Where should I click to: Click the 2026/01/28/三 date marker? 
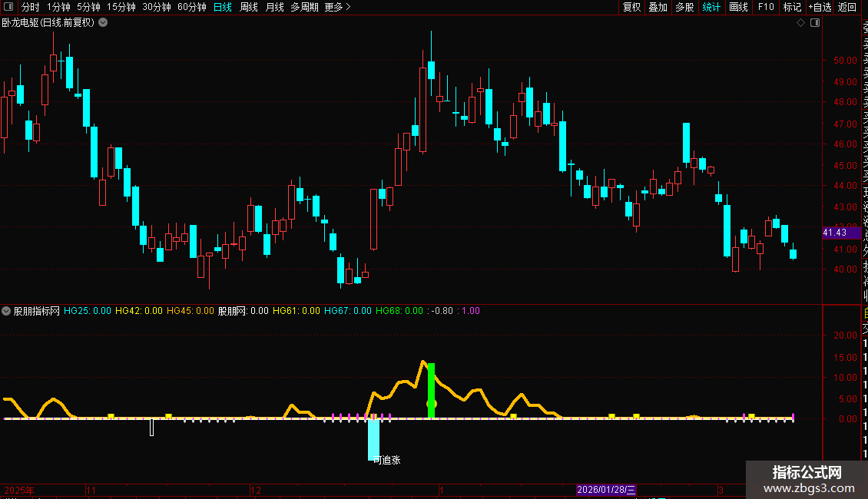(x=606, y=490)
